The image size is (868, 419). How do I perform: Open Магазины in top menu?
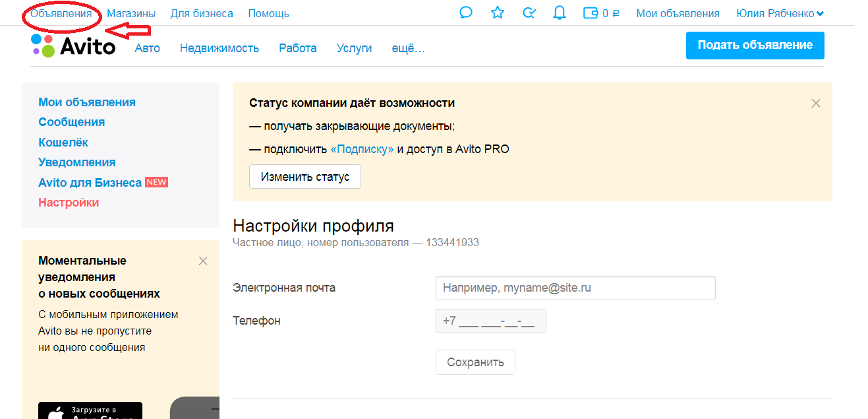pos(131,13)
